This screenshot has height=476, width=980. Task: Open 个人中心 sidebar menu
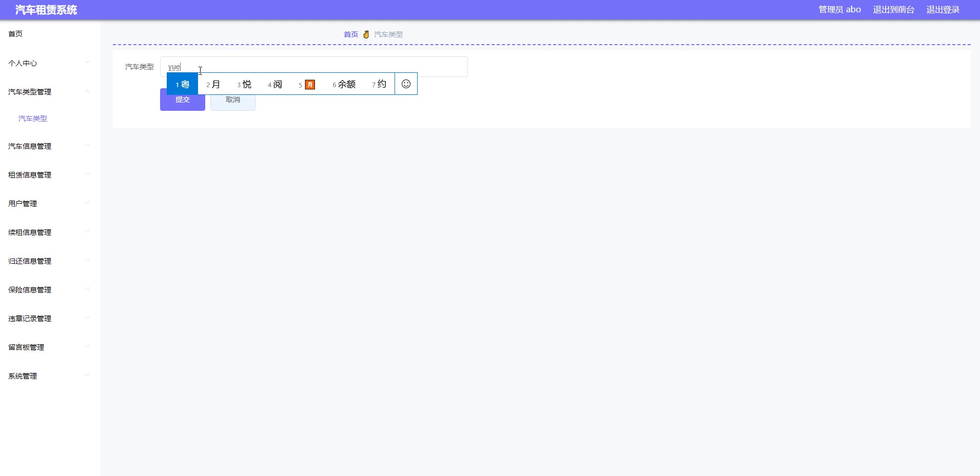[x=50, y=63]
